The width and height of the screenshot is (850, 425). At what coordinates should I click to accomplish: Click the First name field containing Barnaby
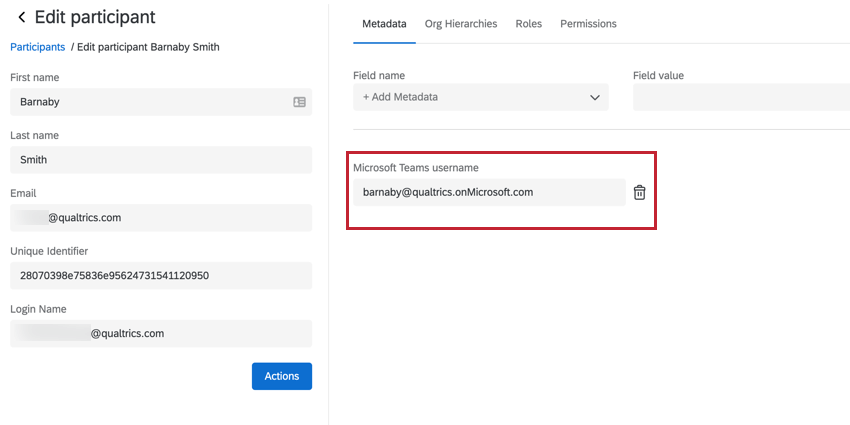pos(150,102)
